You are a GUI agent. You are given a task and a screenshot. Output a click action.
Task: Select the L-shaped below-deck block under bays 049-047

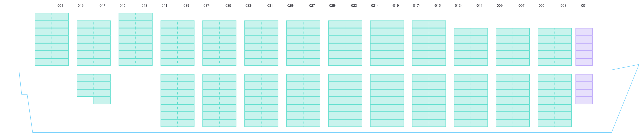click(x=94, y=85)
